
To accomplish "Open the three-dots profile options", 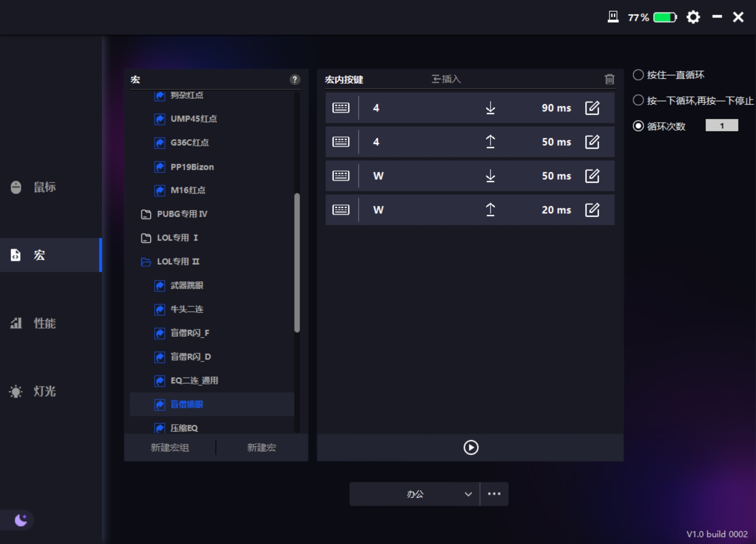I will (494, 494).
